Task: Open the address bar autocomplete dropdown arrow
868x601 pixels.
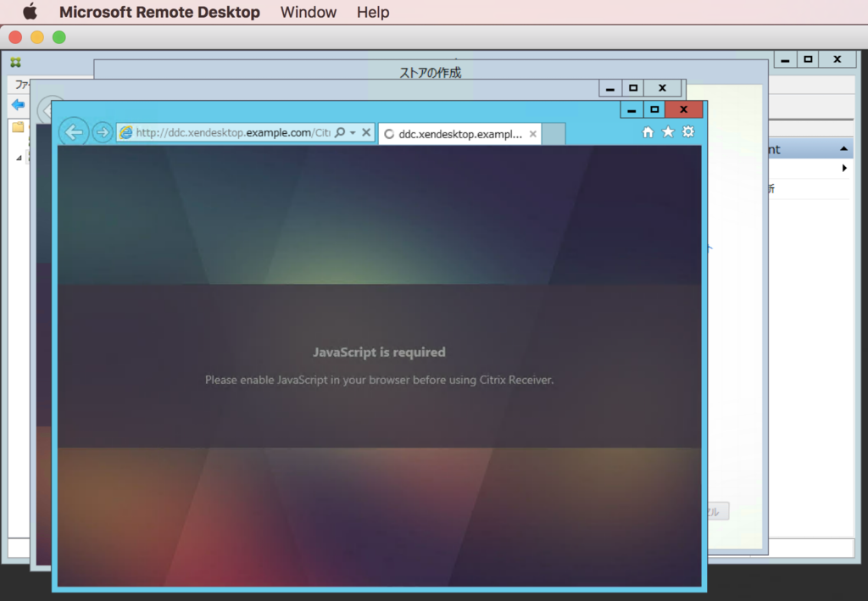Action: click(x=353, y=133)
